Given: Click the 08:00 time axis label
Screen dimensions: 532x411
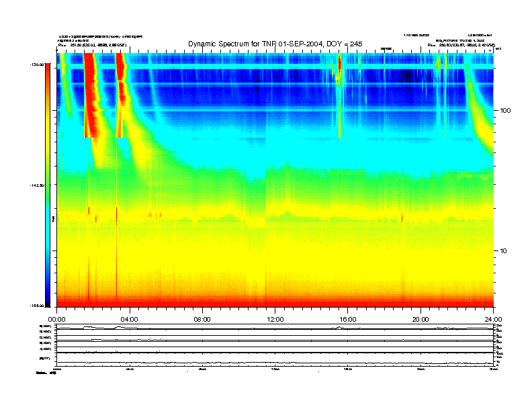Looking at the screenshot, I should 202,320.
